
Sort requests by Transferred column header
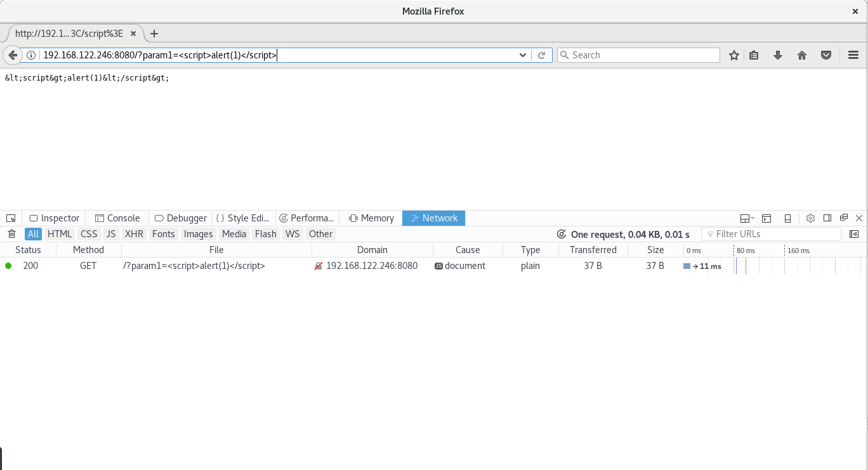tap(593, 250)
